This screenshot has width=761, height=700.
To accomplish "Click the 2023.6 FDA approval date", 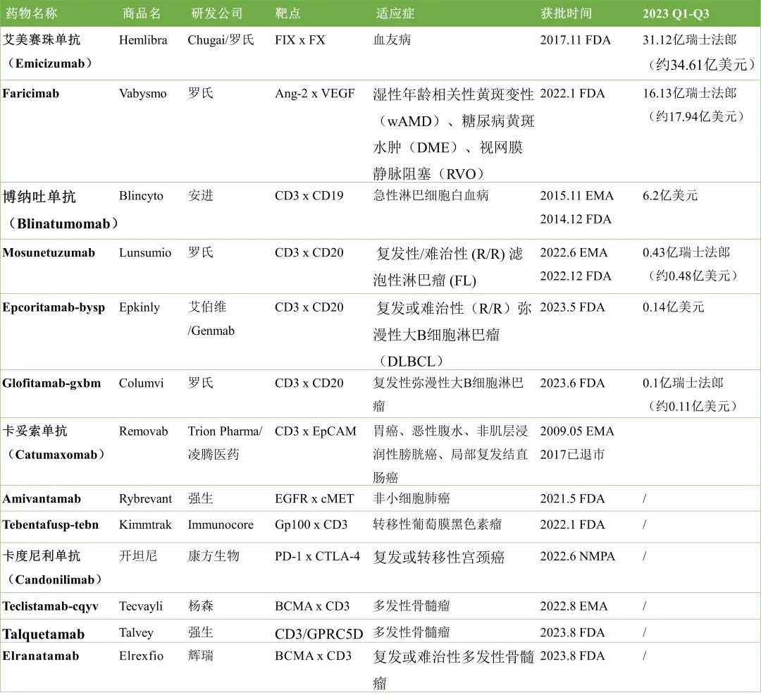I will (573, 383).
